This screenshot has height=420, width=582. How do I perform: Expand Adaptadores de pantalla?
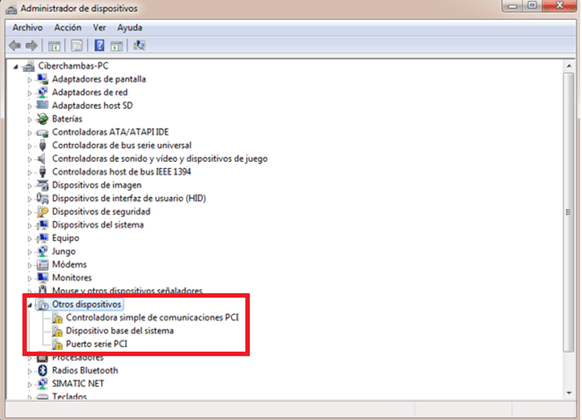[x=29, y=79]
